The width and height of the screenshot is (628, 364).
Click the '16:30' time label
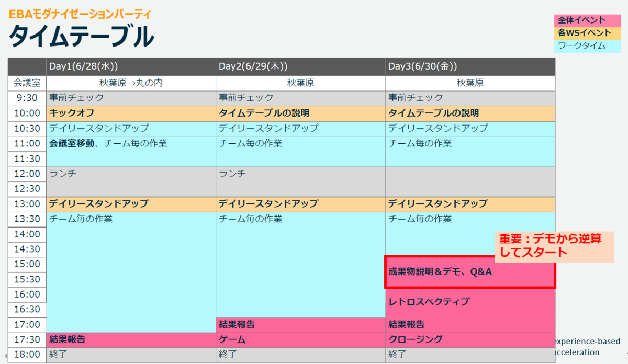[27, 310]
